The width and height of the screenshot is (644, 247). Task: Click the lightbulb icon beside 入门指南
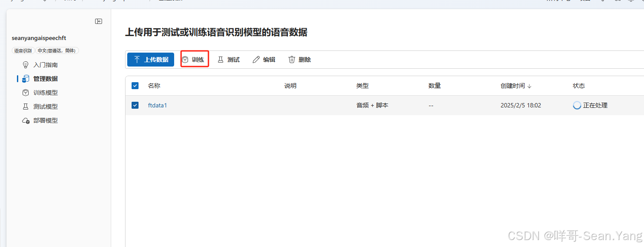pos(26,65)
